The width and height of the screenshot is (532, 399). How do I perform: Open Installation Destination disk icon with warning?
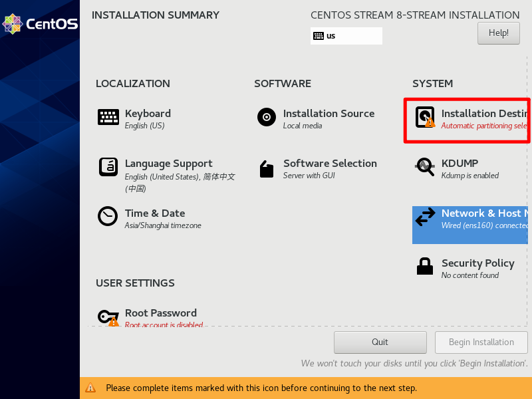point(425,117)
